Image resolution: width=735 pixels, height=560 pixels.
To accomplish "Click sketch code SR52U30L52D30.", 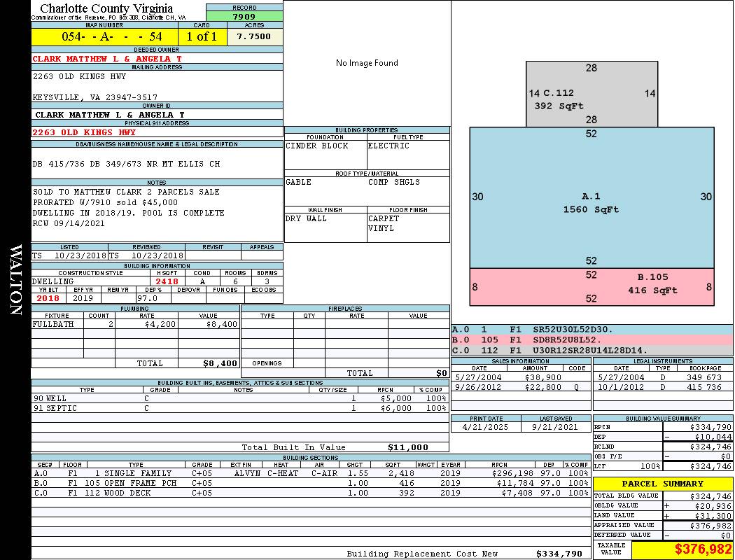I will pyautogui.click(x=573, y=330).
